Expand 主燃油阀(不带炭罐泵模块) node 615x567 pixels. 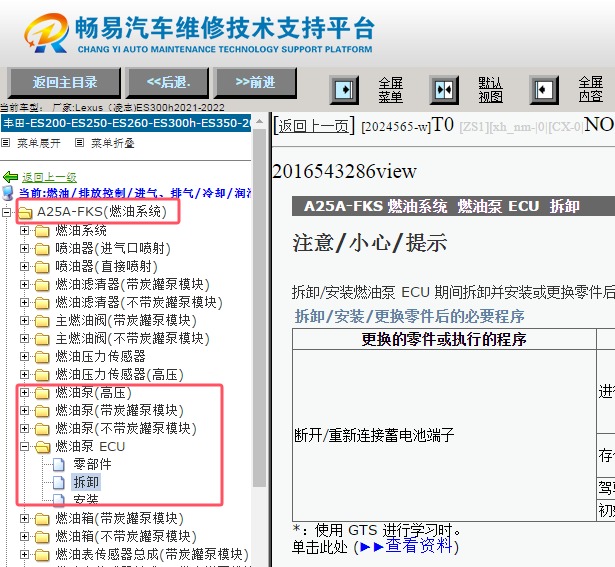tap(24, 338)
